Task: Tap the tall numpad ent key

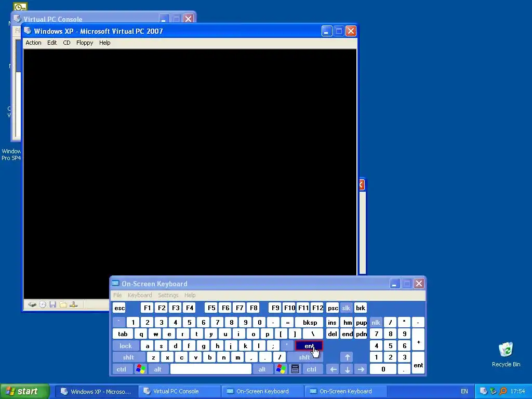Action: pos(418,363)
